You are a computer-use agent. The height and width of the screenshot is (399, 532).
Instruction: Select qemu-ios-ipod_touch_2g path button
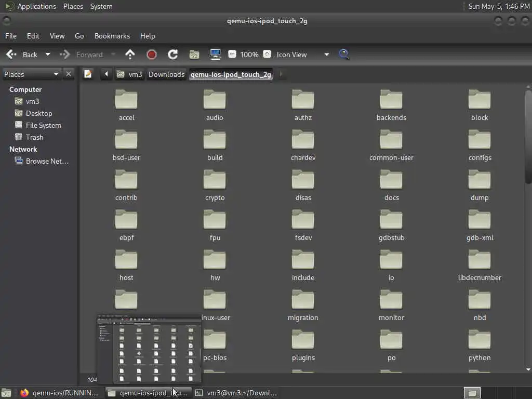pyautogui.click(x=231, y=74)
